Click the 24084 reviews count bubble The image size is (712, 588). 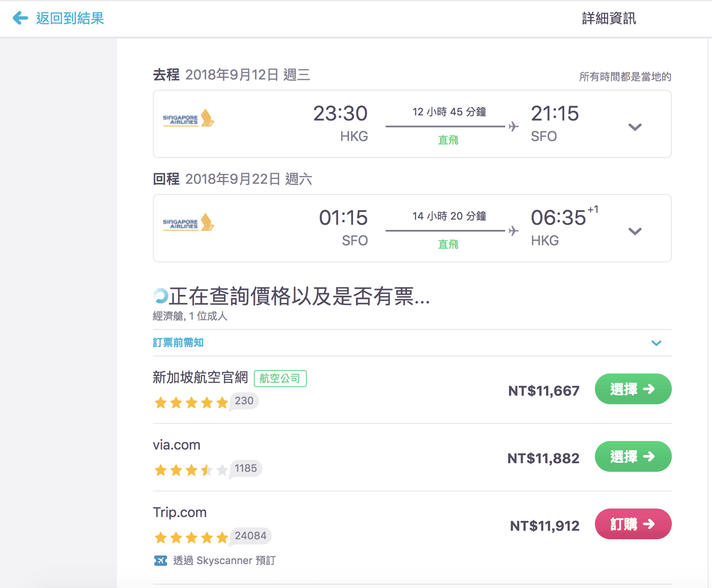(x=250, y=536)
